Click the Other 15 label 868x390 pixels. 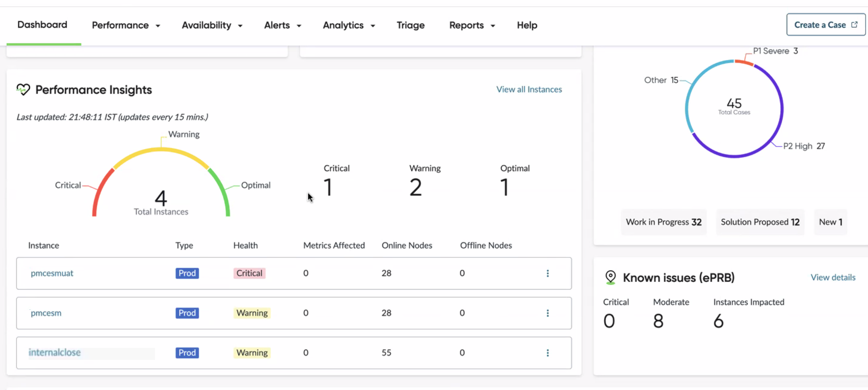[x=661, y=80]
